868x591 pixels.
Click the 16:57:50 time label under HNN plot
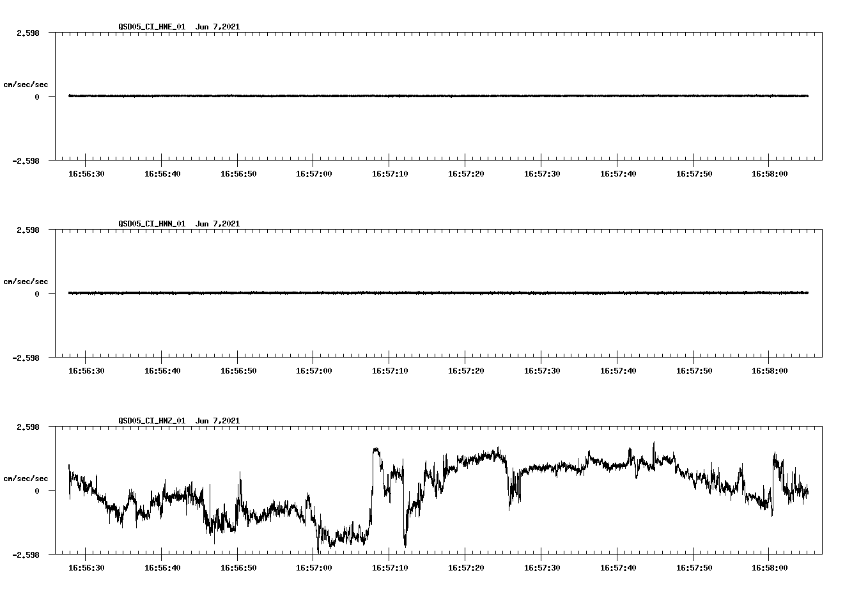pyautogui.click(x=694, y=371)
